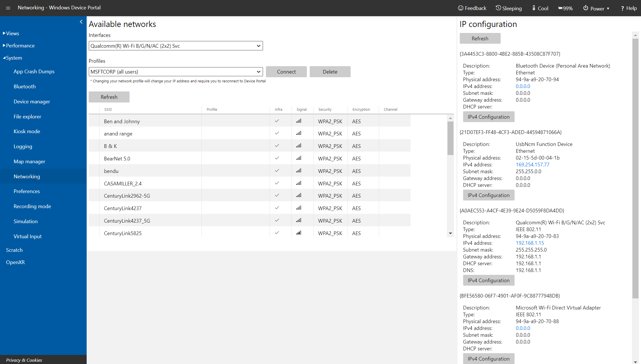Select the Interfaces dropdown for Wi-Fi

click(175, 46)
